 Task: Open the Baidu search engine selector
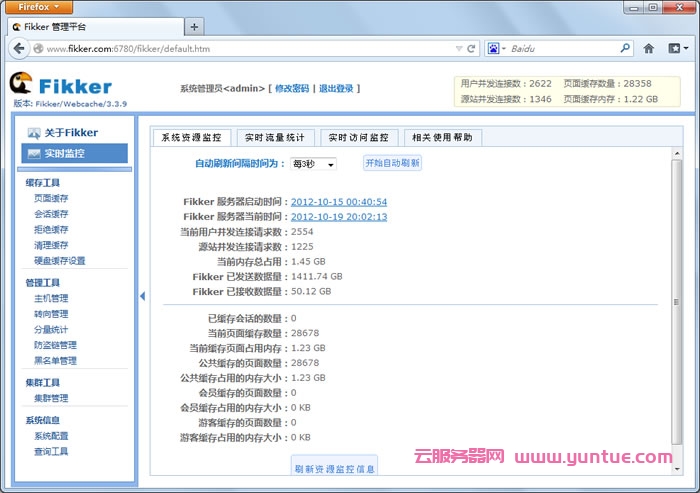(497, 48)
